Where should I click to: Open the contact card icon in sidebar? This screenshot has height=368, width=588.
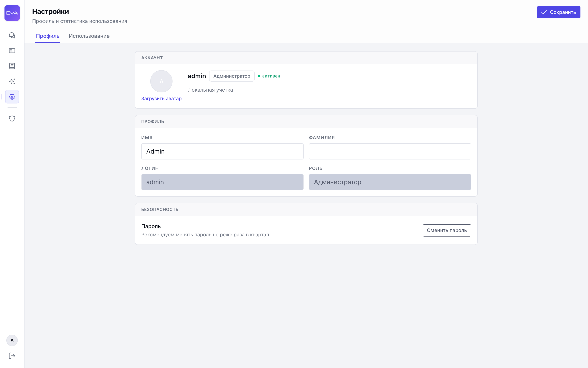click(12, 51)
